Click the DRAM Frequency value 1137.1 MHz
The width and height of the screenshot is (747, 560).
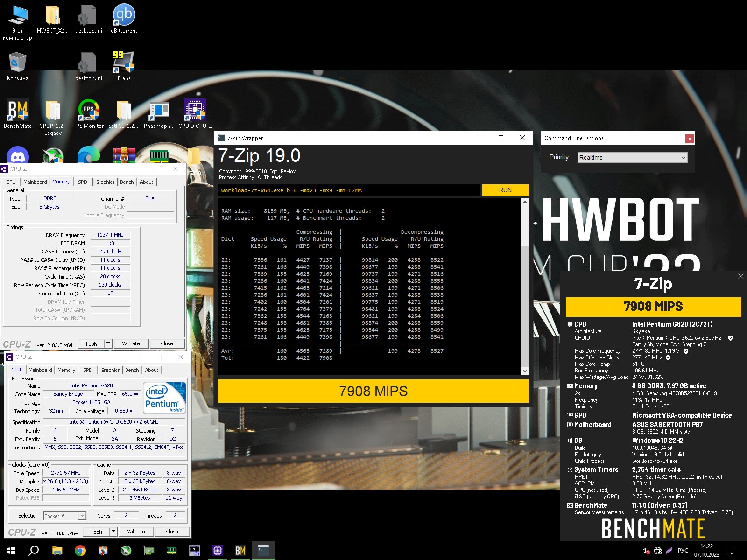(x=110, y=235)
